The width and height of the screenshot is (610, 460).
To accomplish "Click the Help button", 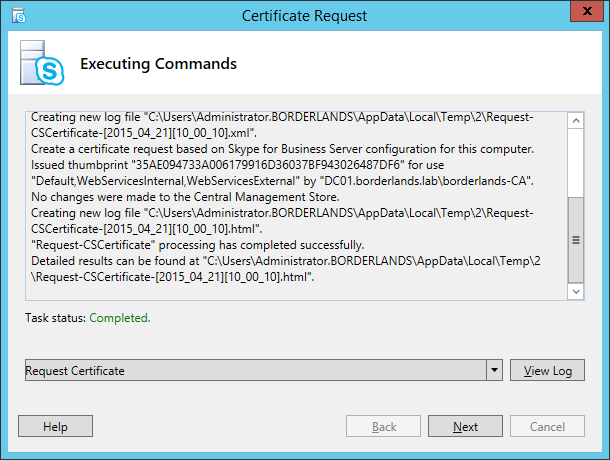I will (x=55, y=426).
